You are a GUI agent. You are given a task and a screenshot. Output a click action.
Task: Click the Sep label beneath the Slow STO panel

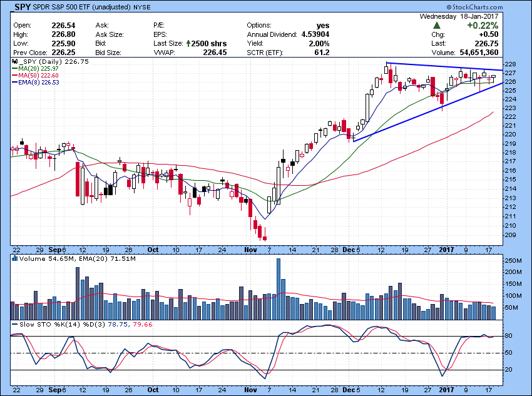pyautogui.click(x=55, y=390)
